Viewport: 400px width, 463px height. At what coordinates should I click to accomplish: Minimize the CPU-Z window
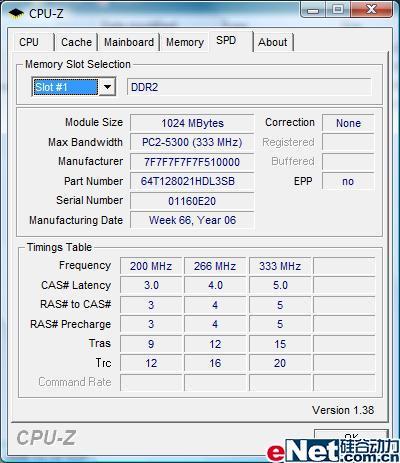pos(313,9)
